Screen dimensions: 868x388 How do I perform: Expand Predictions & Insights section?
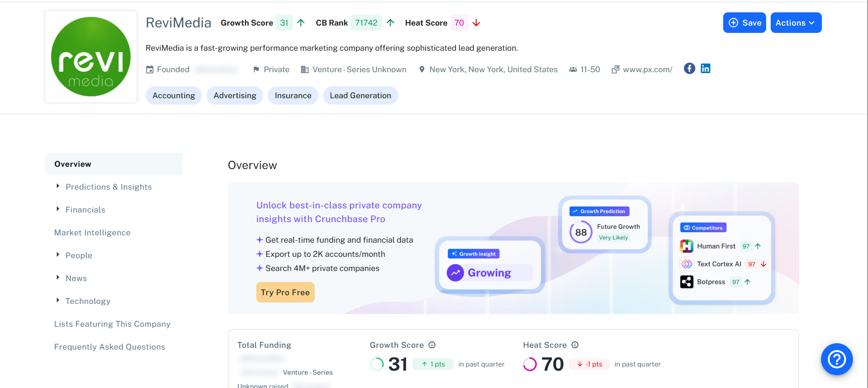pyautogui.click(x=58, y=186)
